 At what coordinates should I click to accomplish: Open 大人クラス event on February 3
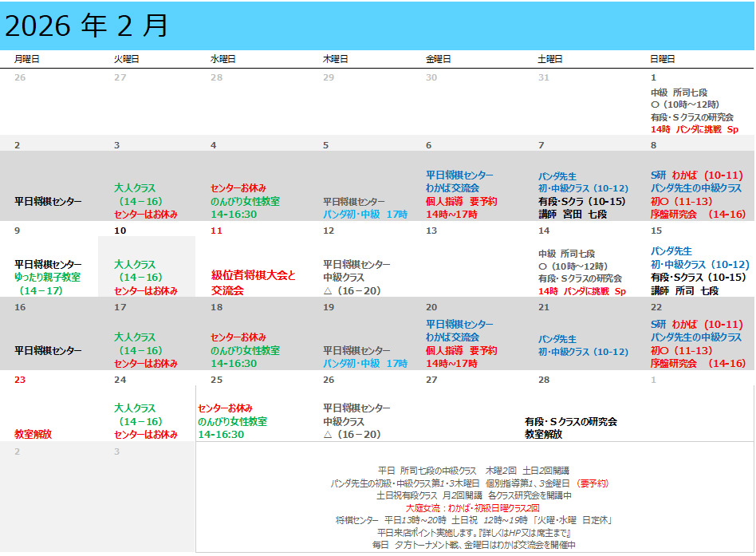(x=135, y=189)
